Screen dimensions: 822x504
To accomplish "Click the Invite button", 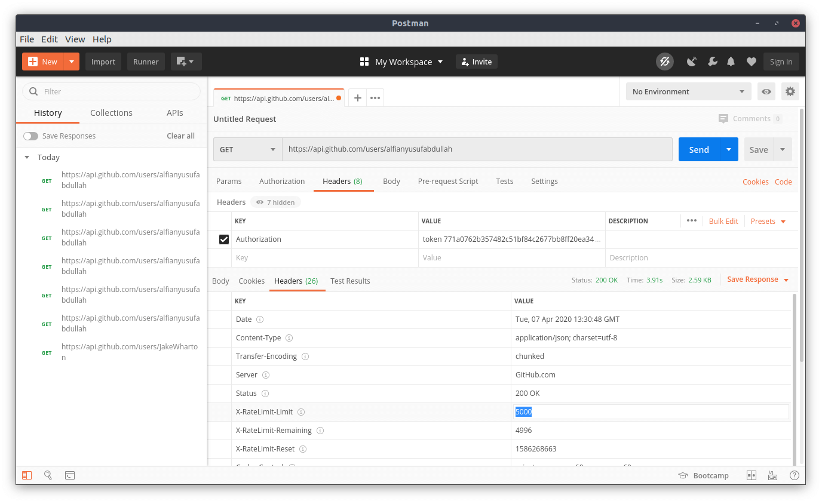I will [477, 62].
